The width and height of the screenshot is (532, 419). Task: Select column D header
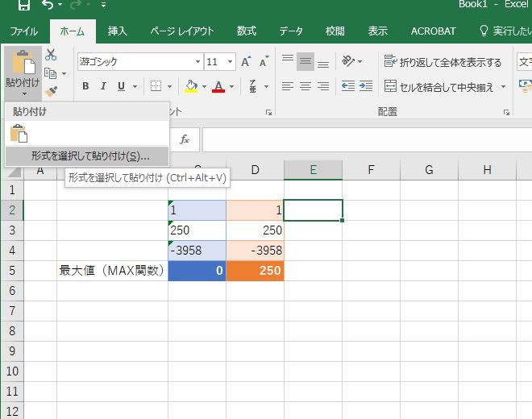click(x=256, y=170)
